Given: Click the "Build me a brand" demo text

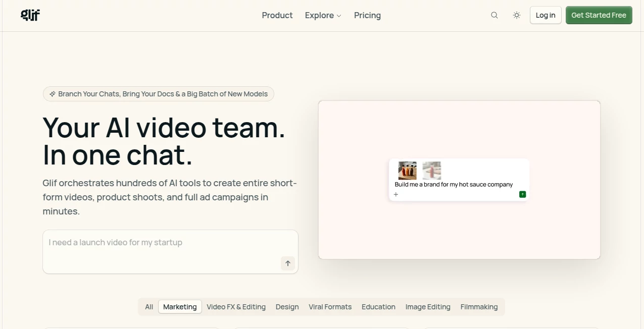Looking at the screenshot, I should click(454, 185).
